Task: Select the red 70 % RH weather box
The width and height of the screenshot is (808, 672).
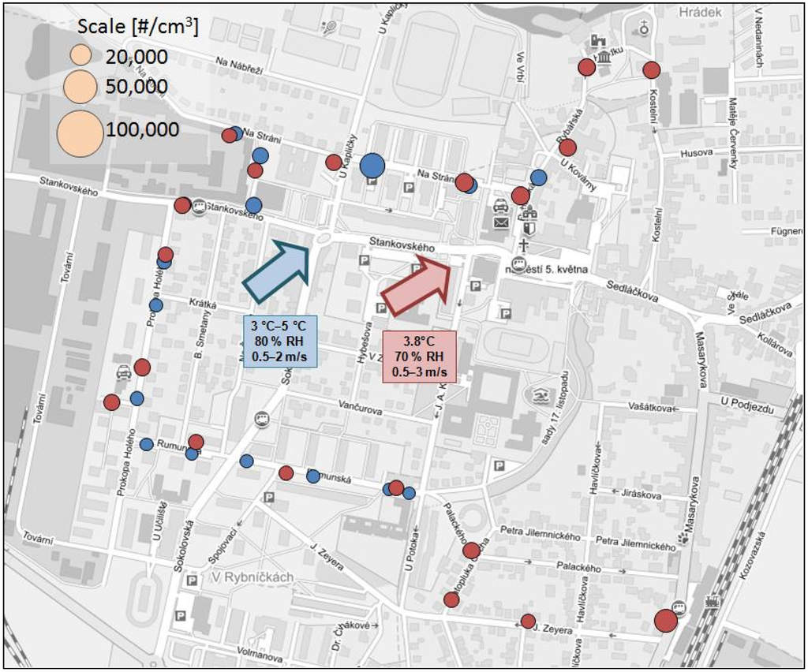Action: (420, 357)
